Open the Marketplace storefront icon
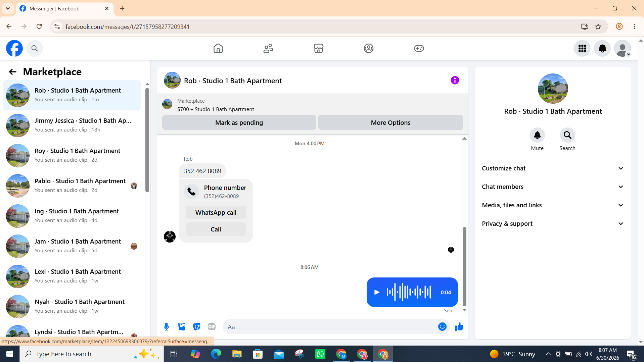Screen dimensions: 644x362 [319, 48]
